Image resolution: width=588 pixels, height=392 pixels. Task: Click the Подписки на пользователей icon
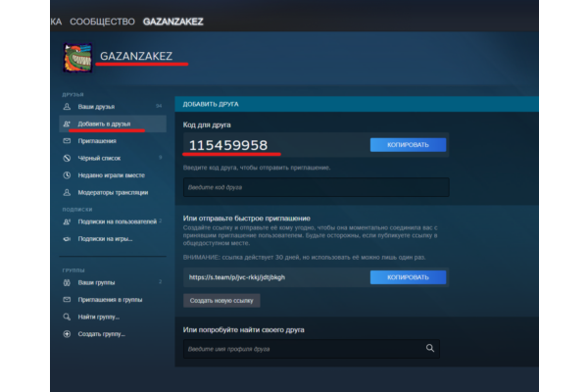(x=67, y=221)
